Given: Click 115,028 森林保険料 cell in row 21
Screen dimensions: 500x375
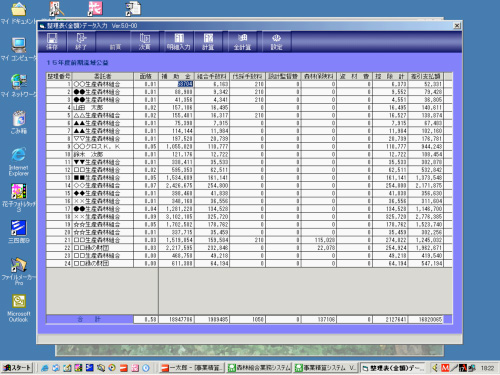Looking at the screenshot, I should [x=319, y=240].
